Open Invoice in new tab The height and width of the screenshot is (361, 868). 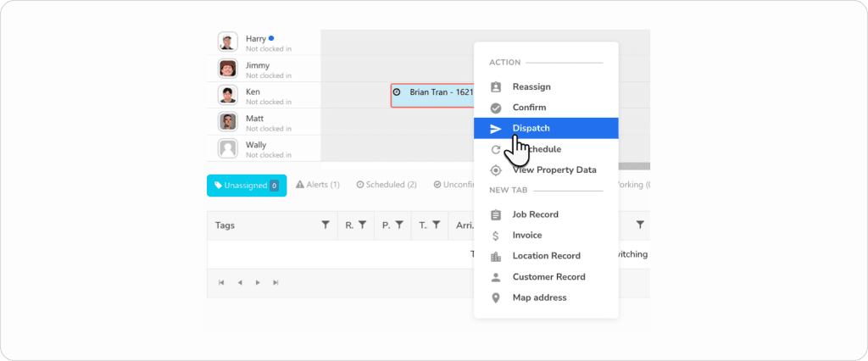[x=546, y=236]
